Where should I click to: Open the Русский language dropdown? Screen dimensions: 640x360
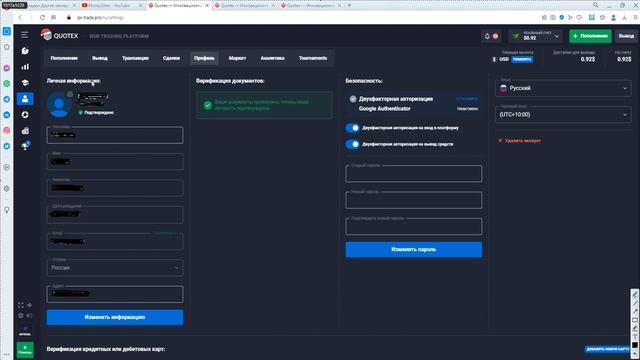[x=563, y=88]
